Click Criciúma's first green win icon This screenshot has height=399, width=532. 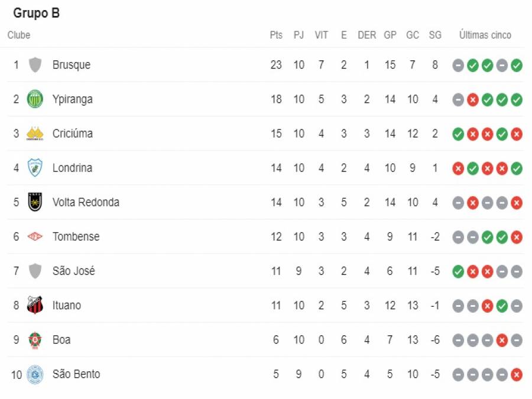tap(458, 134)
